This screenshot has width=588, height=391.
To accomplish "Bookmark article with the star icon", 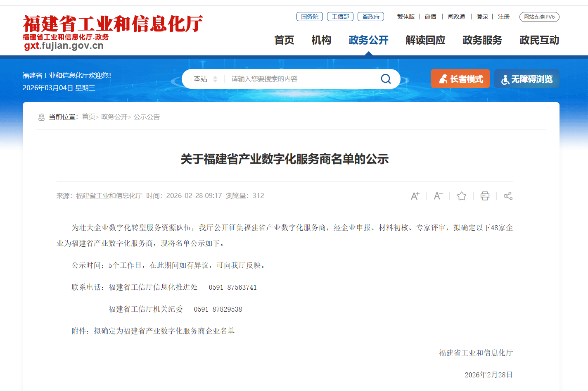I will tap(462, 196).
